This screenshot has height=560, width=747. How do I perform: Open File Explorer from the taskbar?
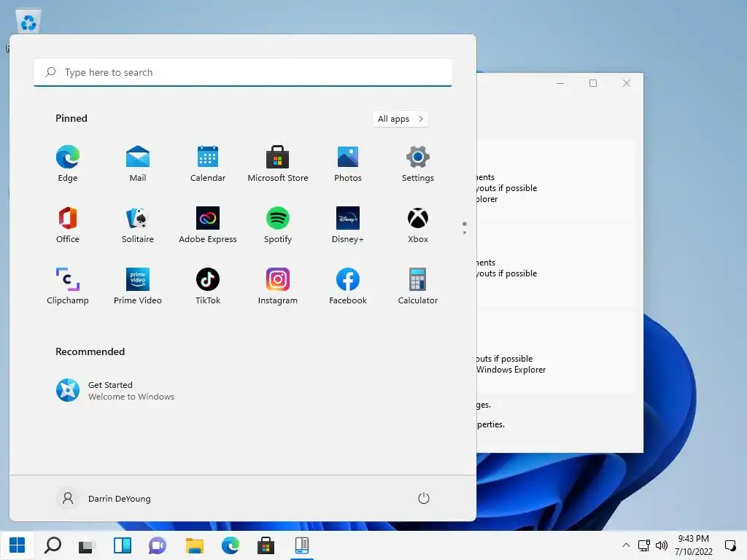click(x=194, y=545)
